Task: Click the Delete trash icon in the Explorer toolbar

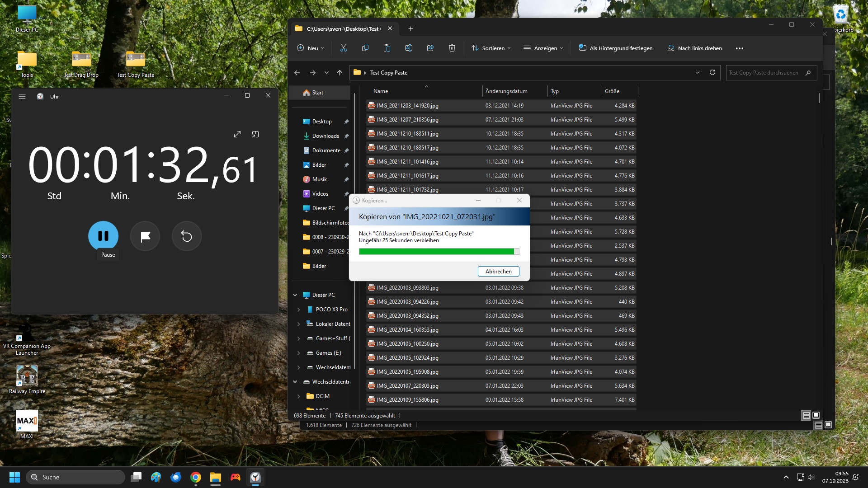Action: click(452, 48)
